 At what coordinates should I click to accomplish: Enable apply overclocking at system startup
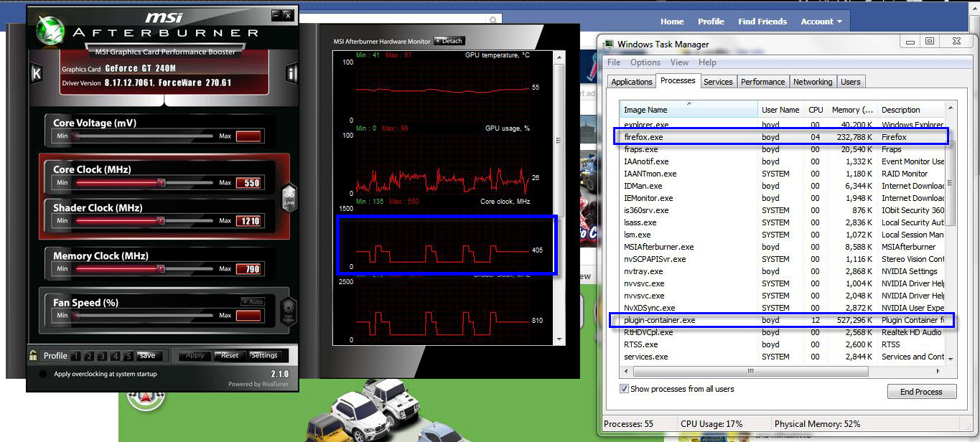(x=43, y=374)
